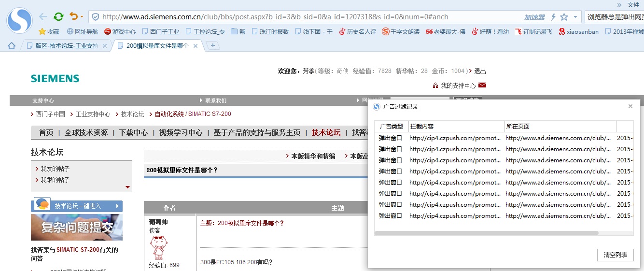Screen dimensions: 644x271
Task: Click 联系我们 in the gray bar
Action: pos(215,100)
